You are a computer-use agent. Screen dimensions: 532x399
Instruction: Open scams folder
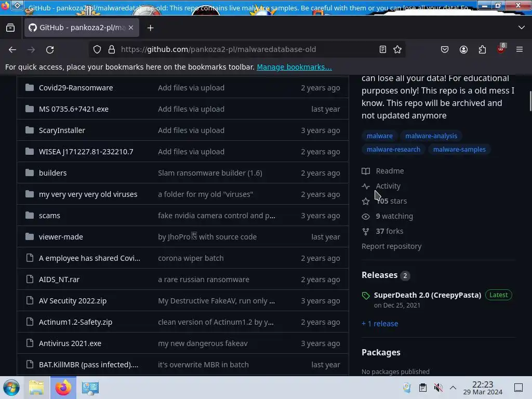[49, 216]
